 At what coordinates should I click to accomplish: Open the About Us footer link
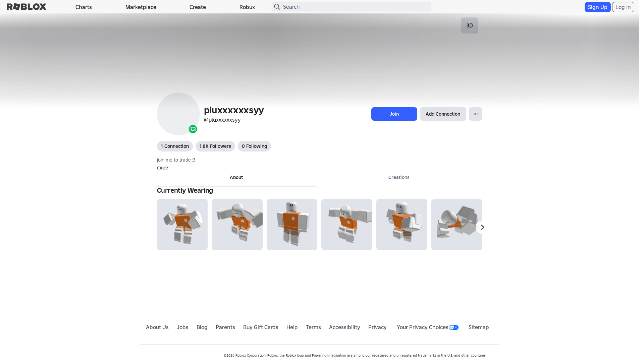[157, 327]
